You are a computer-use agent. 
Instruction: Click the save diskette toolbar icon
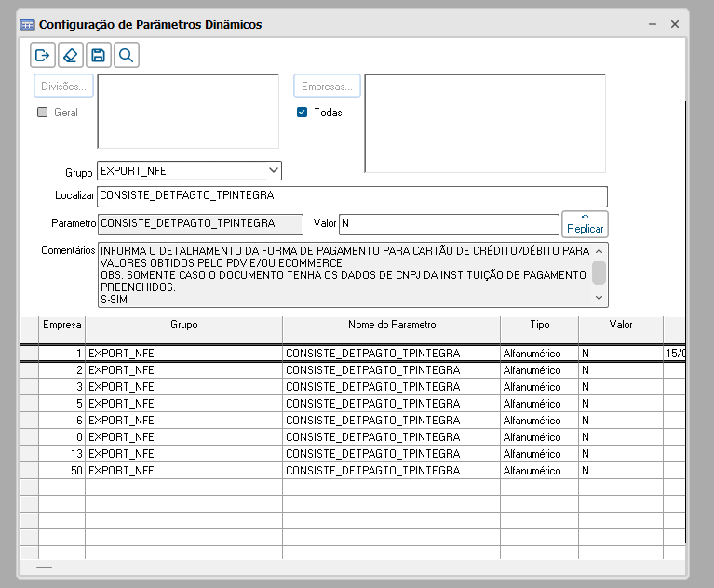(99, 56)
